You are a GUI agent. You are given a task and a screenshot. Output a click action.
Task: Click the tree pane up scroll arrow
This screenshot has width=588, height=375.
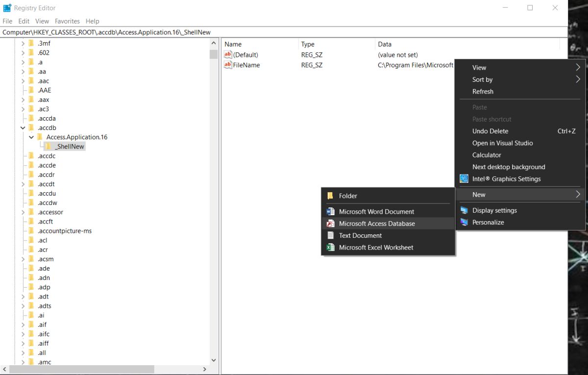coord(214,44)
